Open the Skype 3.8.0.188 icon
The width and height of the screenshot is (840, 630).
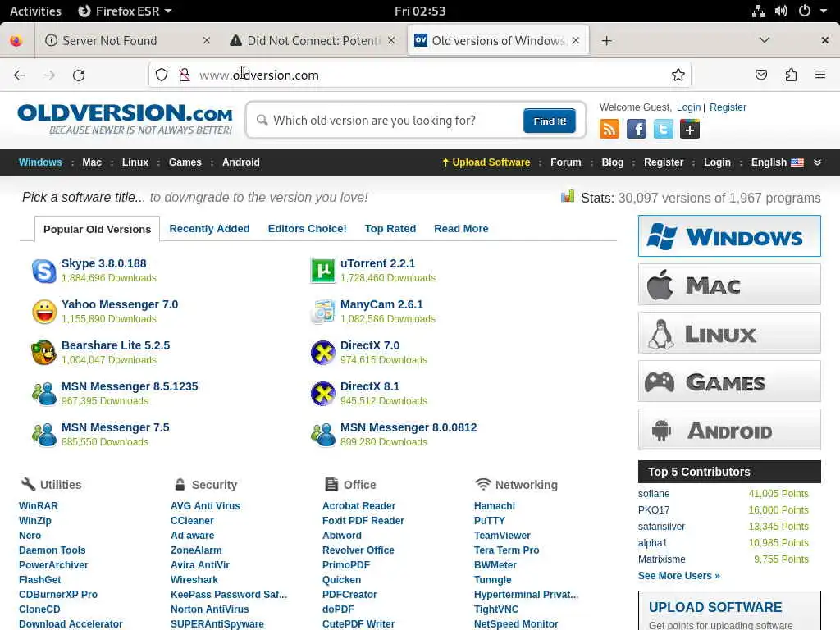coord(44,271)
